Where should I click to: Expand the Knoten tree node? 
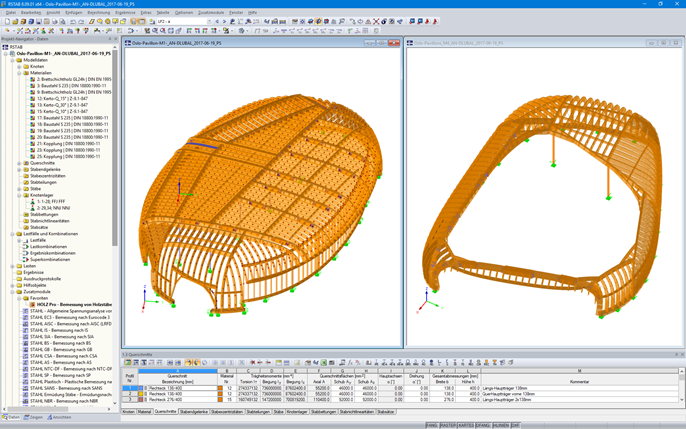point(19,66)
